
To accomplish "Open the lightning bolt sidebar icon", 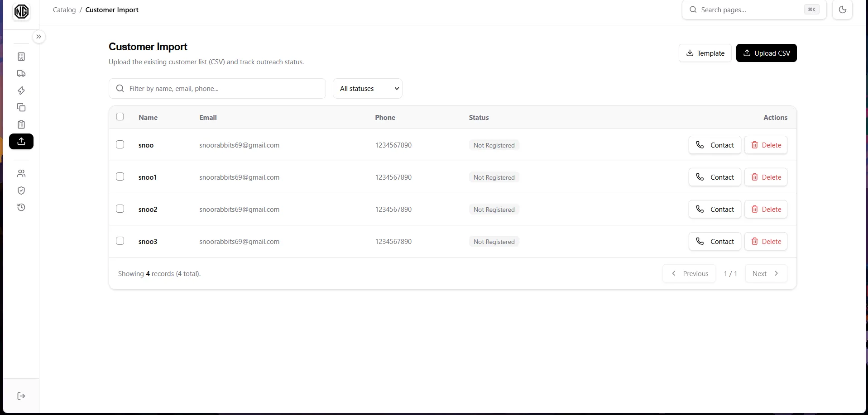I will tap(21, 91).
